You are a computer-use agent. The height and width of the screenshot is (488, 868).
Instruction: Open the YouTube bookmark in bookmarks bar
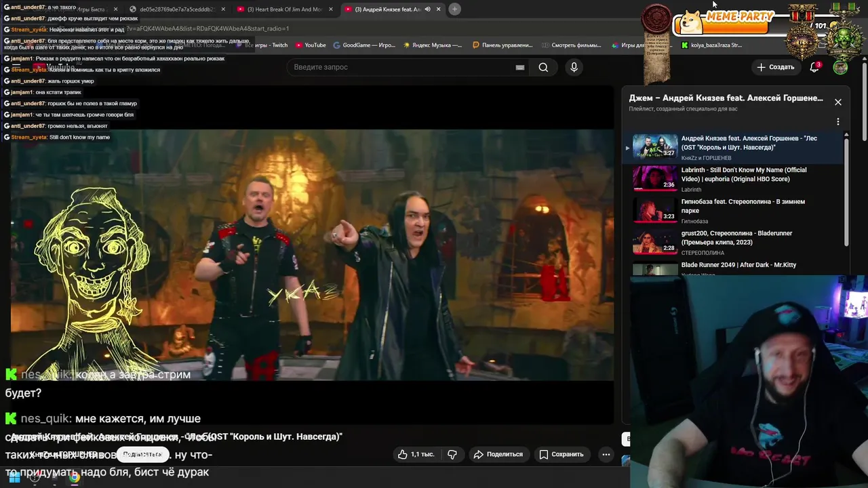311,45
